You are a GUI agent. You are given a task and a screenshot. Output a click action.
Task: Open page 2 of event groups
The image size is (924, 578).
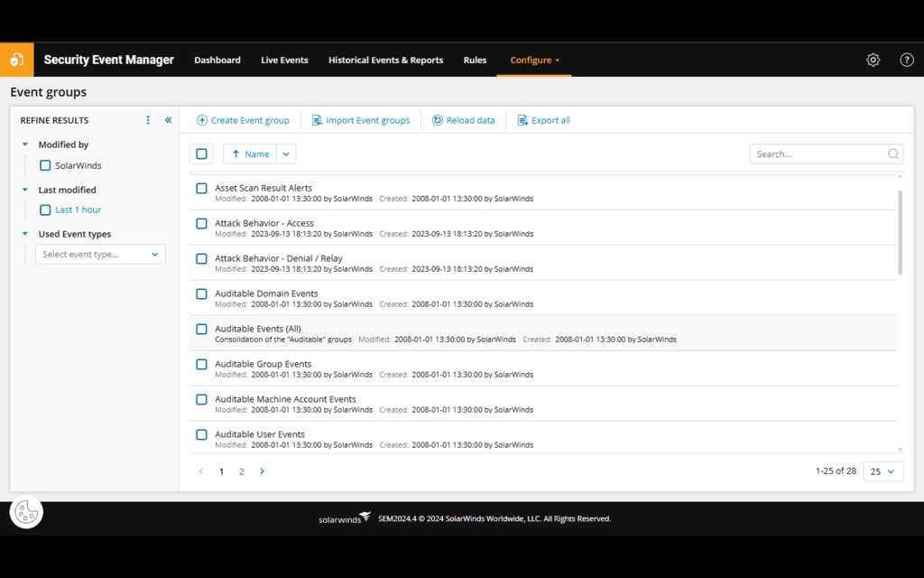[241, 471]
